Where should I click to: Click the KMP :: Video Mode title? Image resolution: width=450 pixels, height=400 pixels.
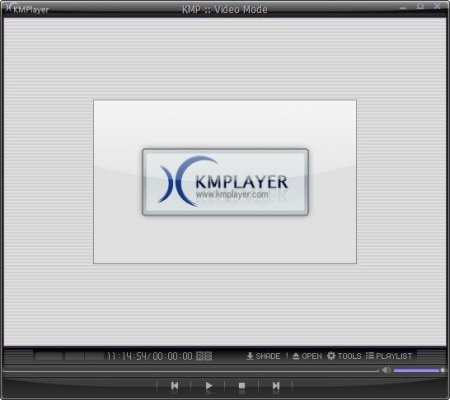click(225, 9)
